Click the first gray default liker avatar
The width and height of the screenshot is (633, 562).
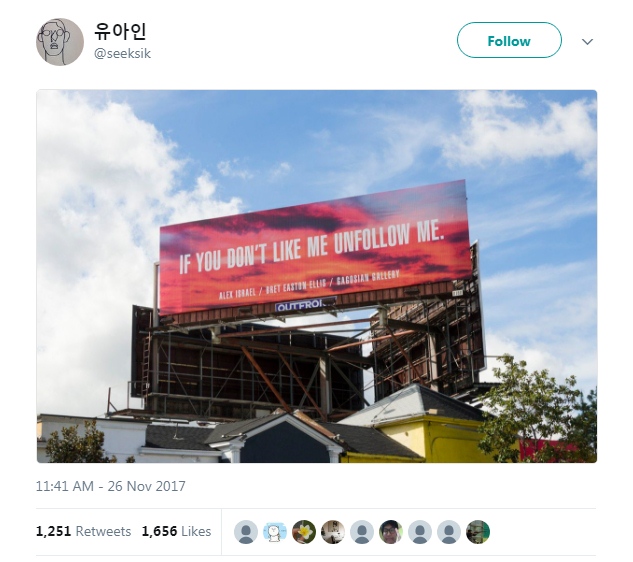[x=246, y=532]
